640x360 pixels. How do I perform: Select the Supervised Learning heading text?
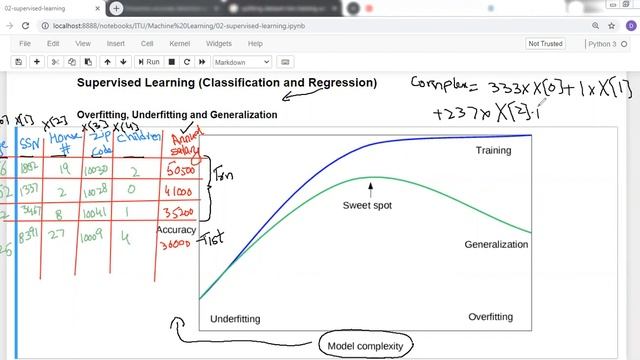(x=227, y=83)
